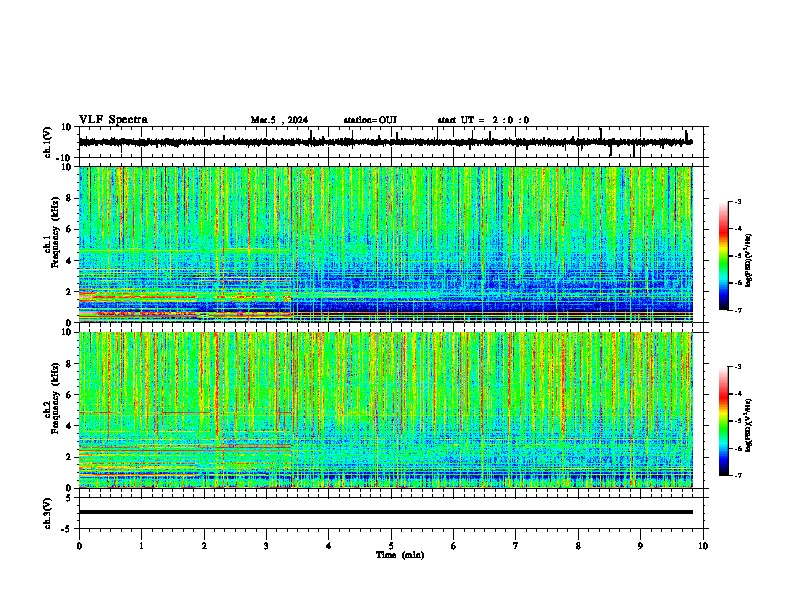792x612 pixels.
Task: Select the "ch.3(V)" axis label
Action: tap(48, 513)
